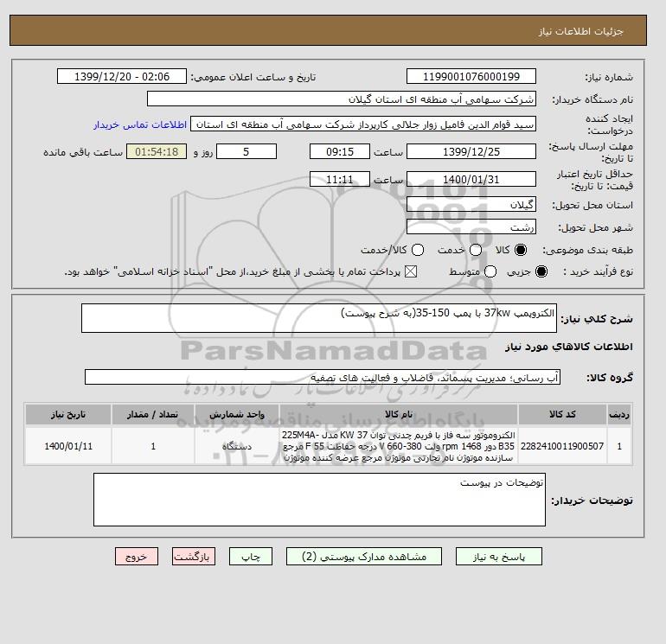This screenshot has height=644, width=666.
Task: Click the بازگشت back button
Action: [194, 557]
